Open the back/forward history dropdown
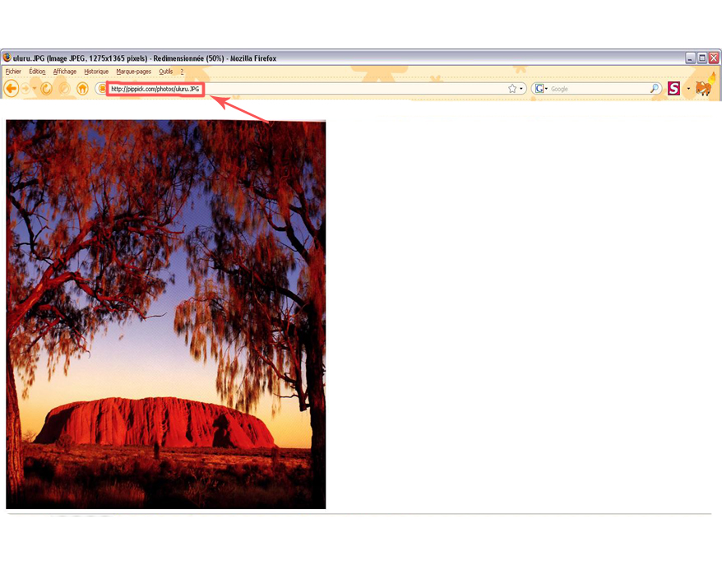 [x=35, y=89]
